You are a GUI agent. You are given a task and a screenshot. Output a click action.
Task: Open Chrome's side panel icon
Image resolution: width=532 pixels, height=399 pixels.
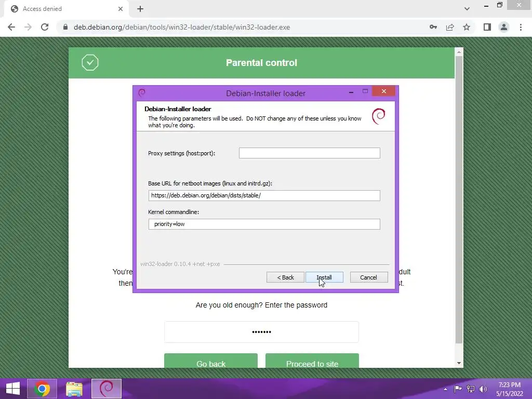487,27
